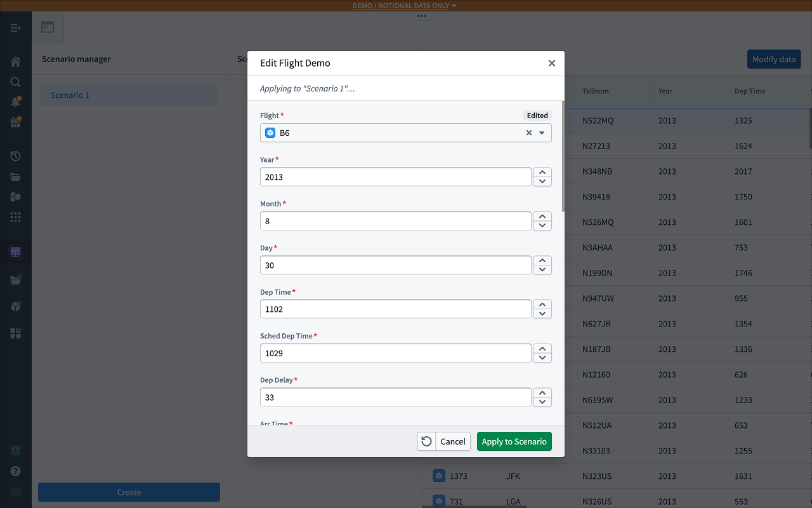This screenshot has height=508, width=812.
Task: Decrement the Dep Delay value
Action: point(542,402)
